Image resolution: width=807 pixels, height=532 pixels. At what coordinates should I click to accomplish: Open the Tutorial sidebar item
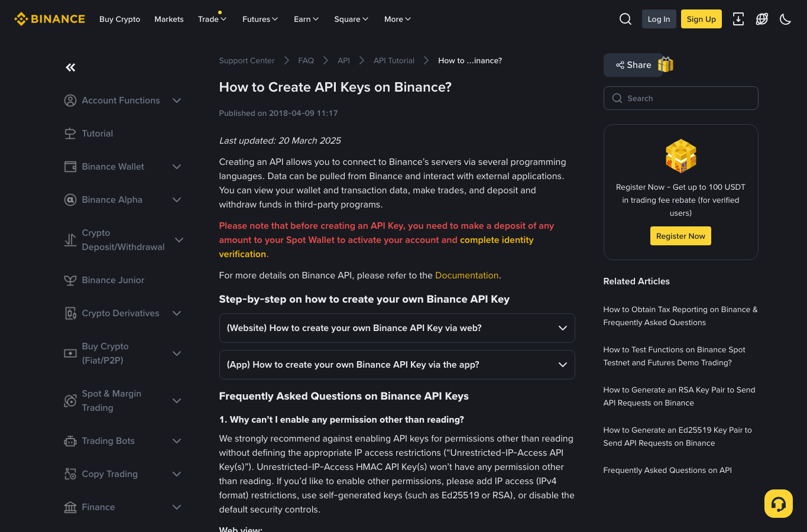click(x=97, y=134)
